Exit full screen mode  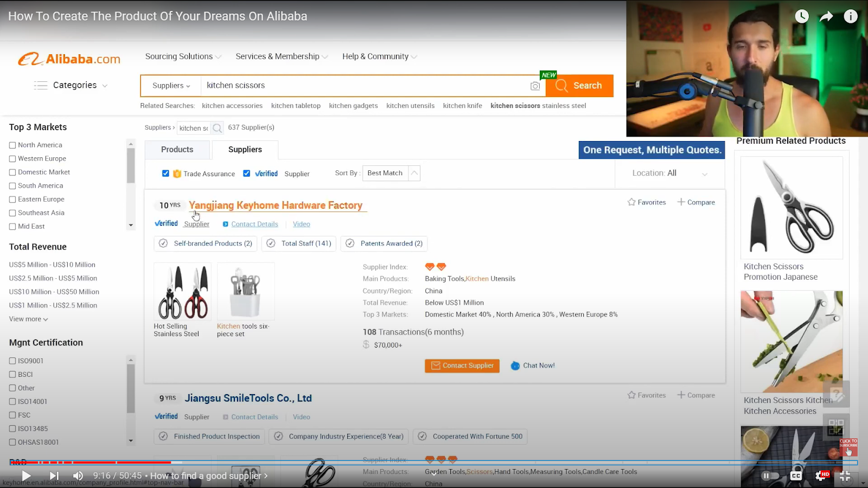point(845,476)
